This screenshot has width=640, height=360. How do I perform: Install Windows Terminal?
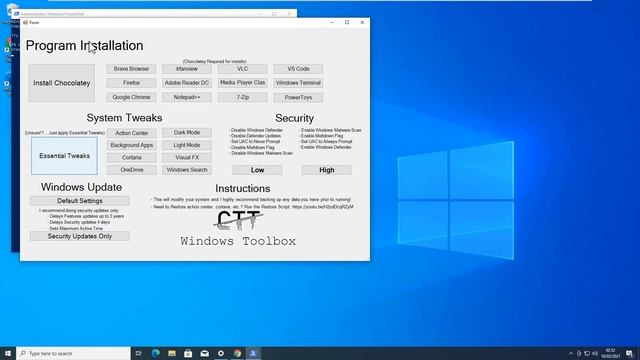pyautogui.click(x=298, y=83)
